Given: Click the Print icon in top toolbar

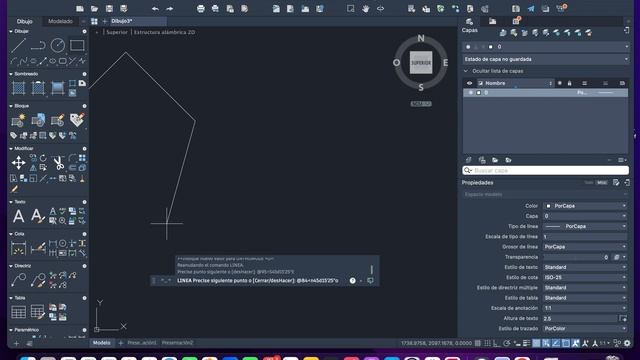Looking at the screenshot, I should pos(200,9).
